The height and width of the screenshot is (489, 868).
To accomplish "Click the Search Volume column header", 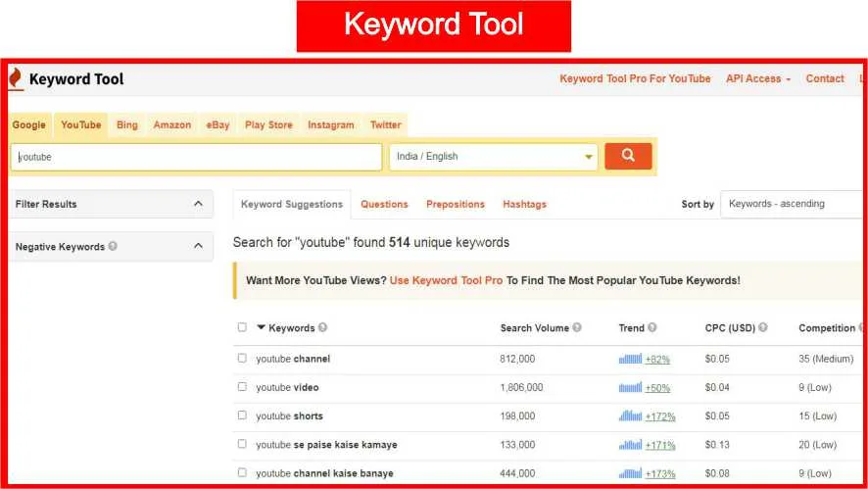I will coord(534,328).
